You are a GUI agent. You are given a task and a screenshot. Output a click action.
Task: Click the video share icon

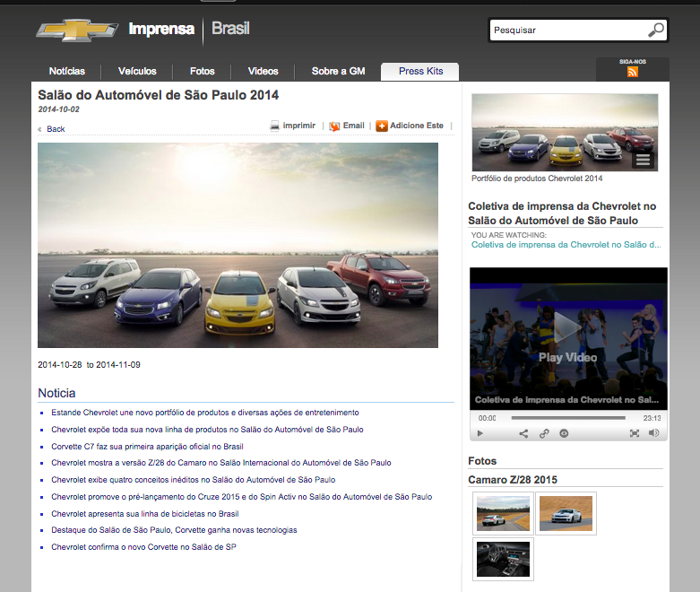[523, 433]
